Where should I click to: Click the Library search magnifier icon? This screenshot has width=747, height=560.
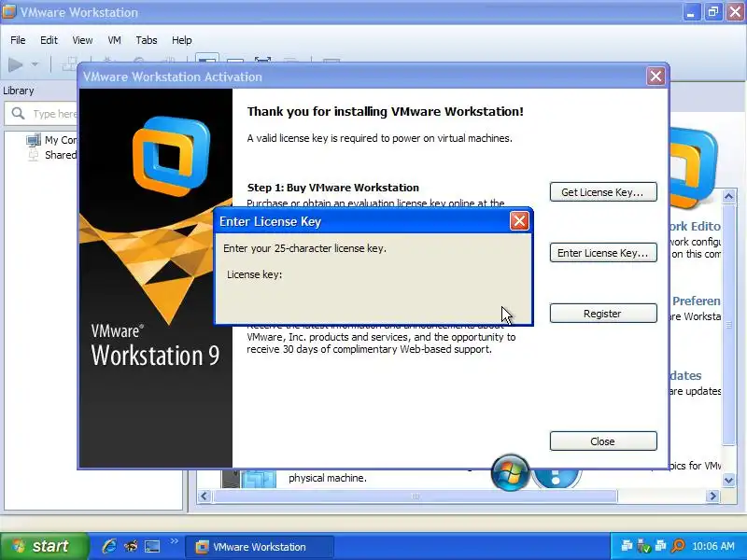18,113
